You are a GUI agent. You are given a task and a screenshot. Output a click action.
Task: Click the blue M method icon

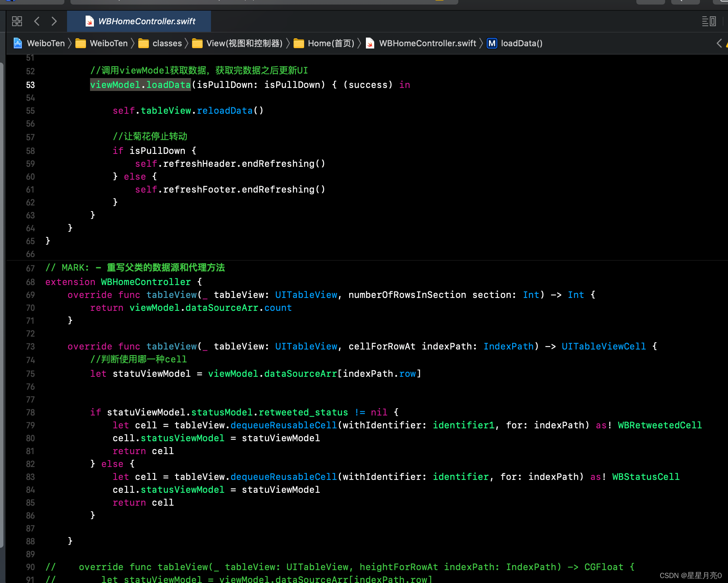(x=492, y=43)
